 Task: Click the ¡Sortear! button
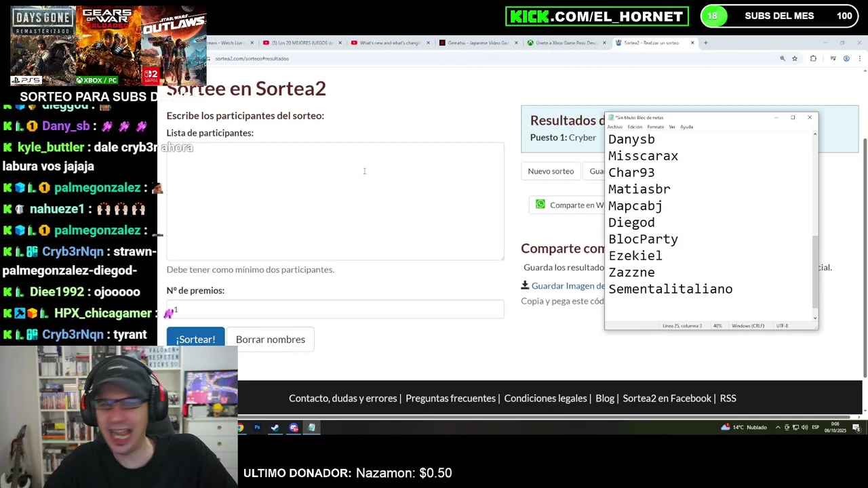pos(195,338)
